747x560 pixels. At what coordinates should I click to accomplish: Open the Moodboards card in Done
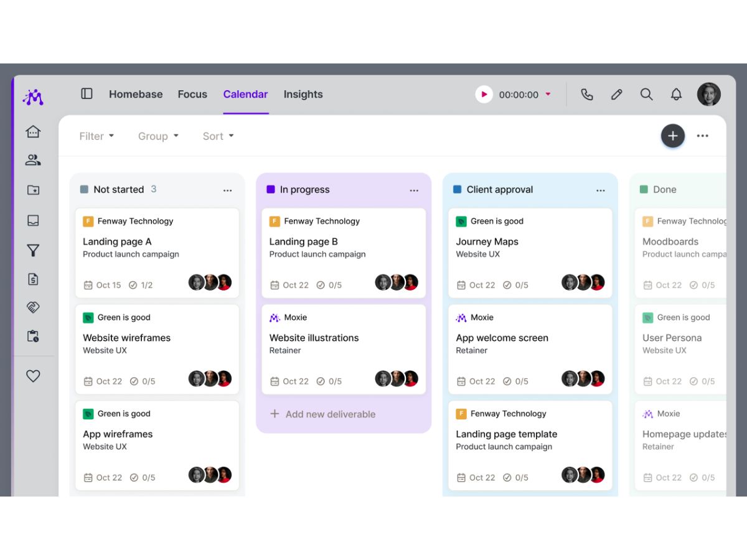point(680,253)
